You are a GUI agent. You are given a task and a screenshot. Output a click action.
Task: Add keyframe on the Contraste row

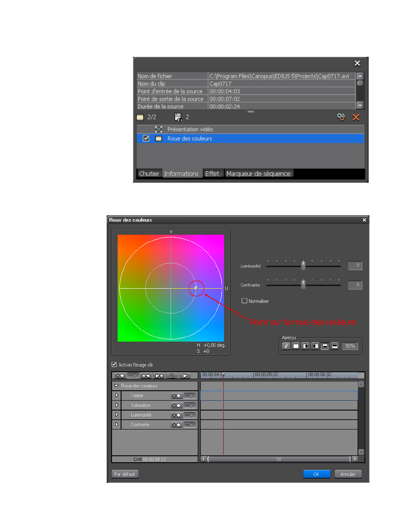(177, 425)
